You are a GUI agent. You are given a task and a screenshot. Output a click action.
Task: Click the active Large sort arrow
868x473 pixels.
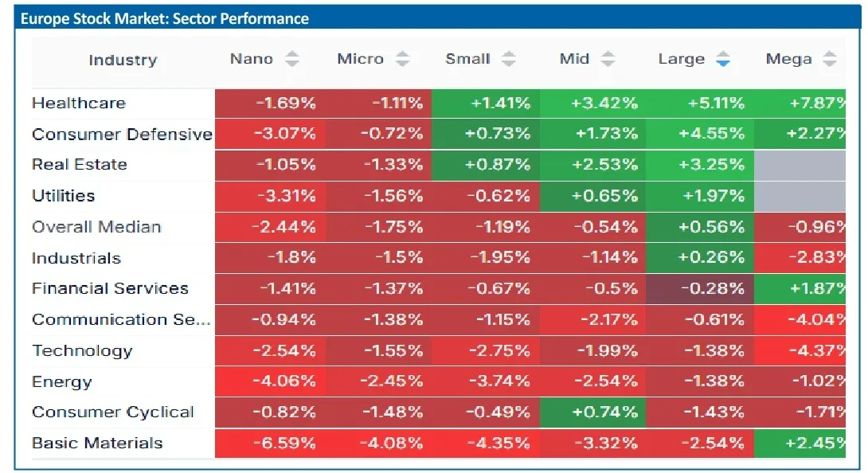(x=723, y=59)
